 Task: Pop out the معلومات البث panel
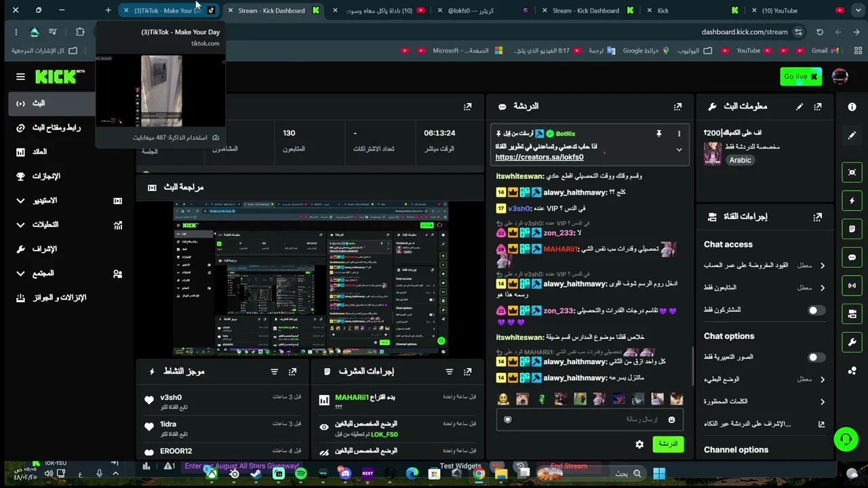[x=818, y=106]
